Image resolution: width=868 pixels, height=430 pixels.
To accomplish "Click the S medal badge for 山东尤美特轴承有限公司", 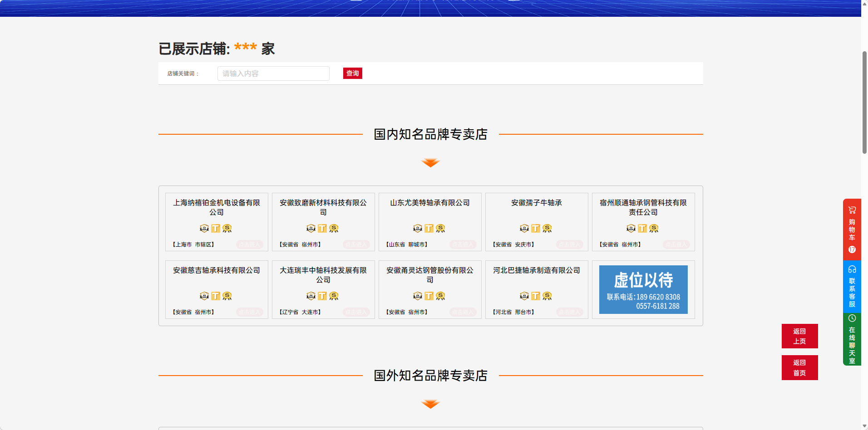I will 440,228.
